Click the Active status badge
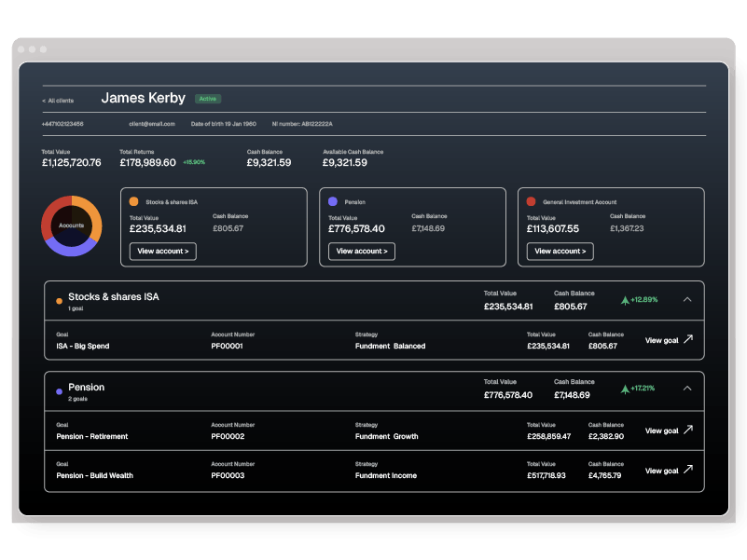Screen dimensions: 747x560 (x=208, y=99)
